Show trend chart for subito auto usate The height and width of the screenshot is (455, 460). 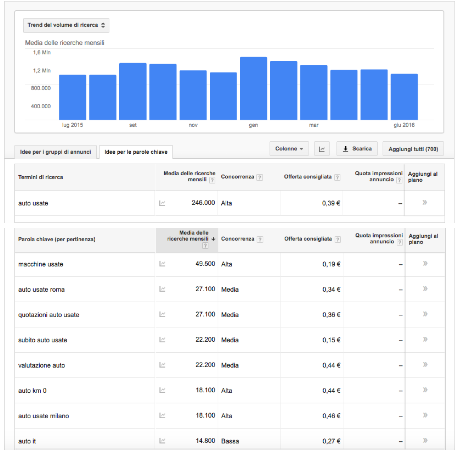point(162,340)
